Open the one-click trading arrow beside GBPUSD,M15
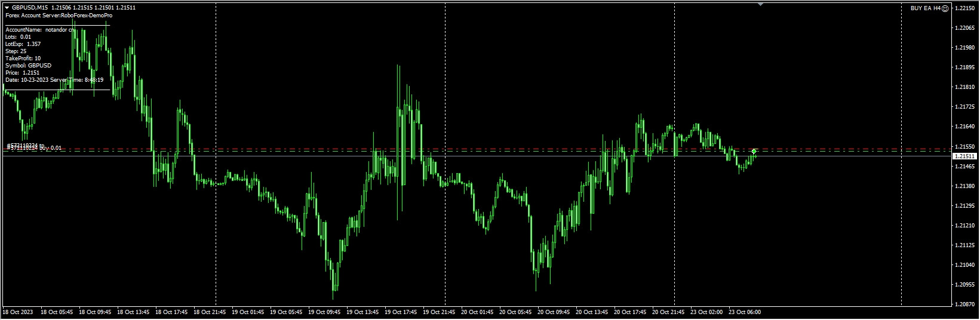This screenshot has height=320, width=980. pos(7,8)
